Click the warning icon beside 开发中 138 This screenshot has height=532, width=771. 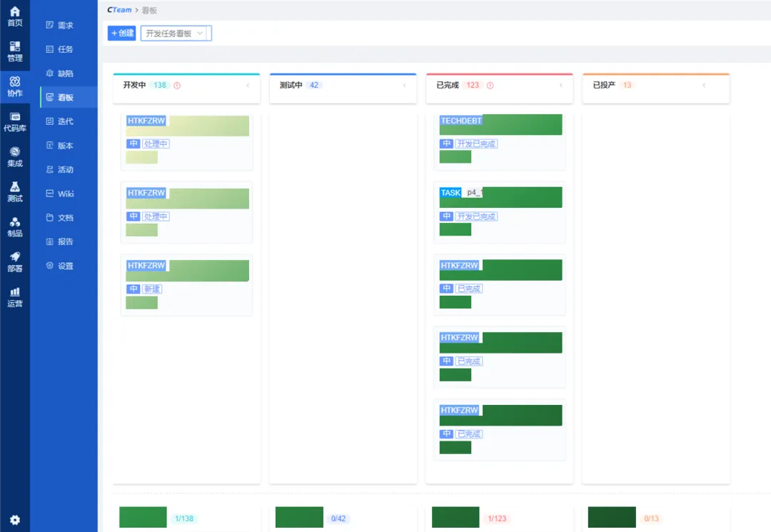(177, 86)
